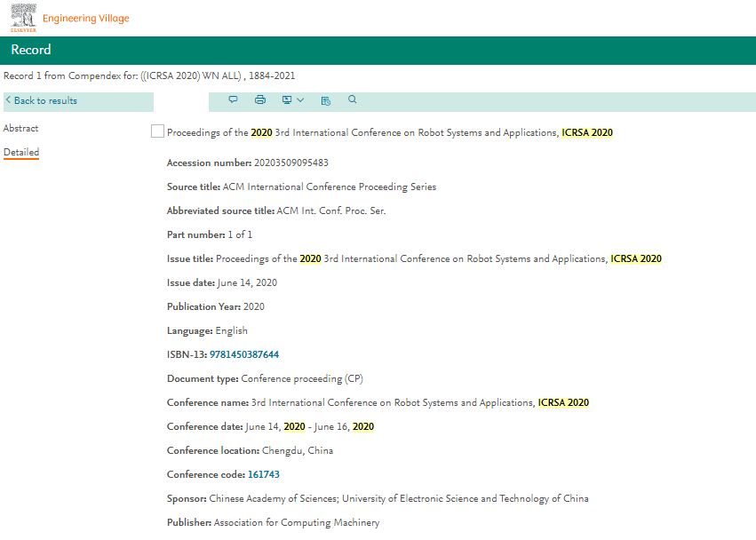
Task: Expand the download options chevron
Action: pyautogui.click(x=300, y=99)
